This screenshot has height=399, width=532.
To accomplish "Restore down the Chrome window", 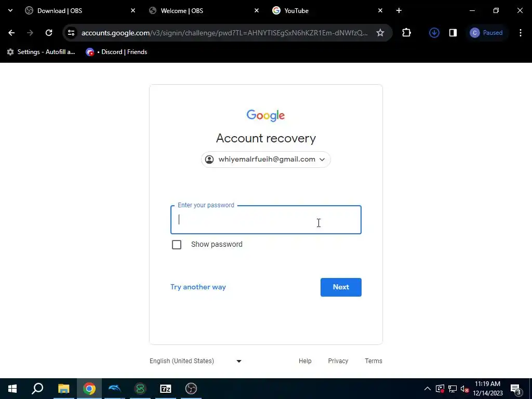I will [x=496, y=10].
